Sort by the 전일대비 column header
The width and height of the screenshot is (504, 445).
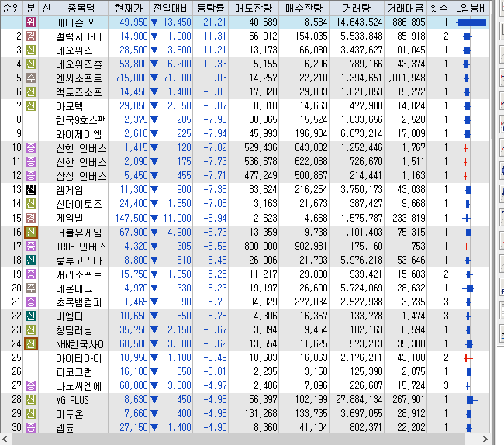[171, 8]
